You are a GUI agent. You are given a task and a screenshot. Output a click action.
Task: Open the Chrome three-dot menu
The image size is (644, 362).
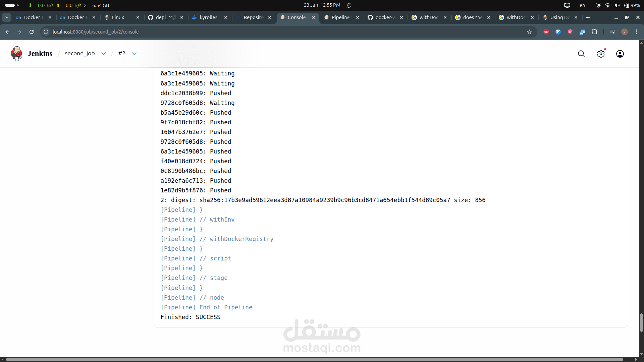coord(637,32)
